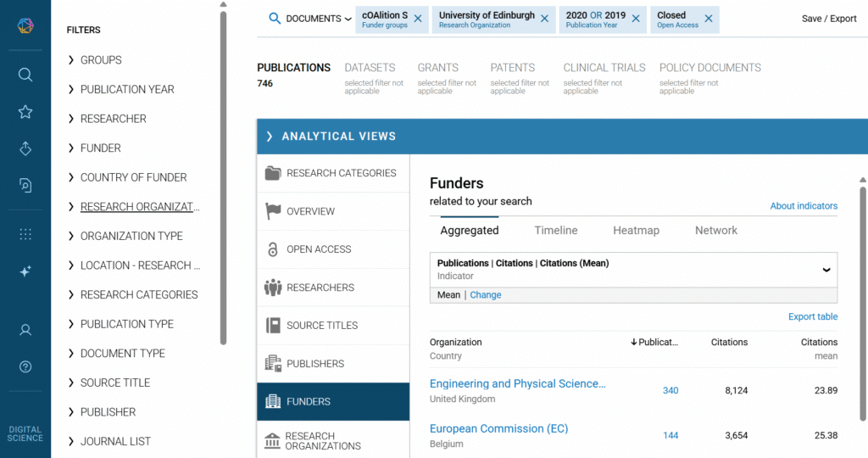
Task: Click the apps grid icon in sidebar
Action: pos(25,234)
